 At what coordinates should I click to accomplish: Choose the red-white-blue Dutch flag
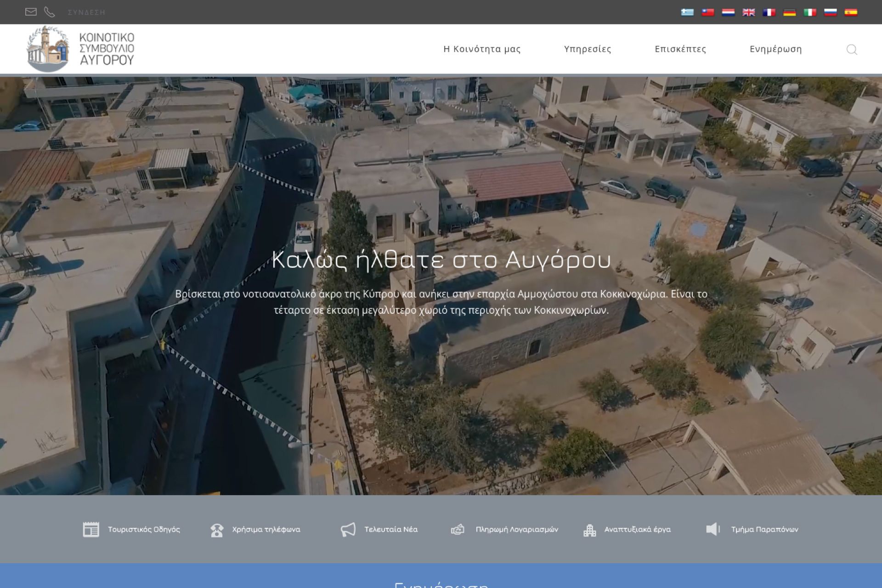728,12
